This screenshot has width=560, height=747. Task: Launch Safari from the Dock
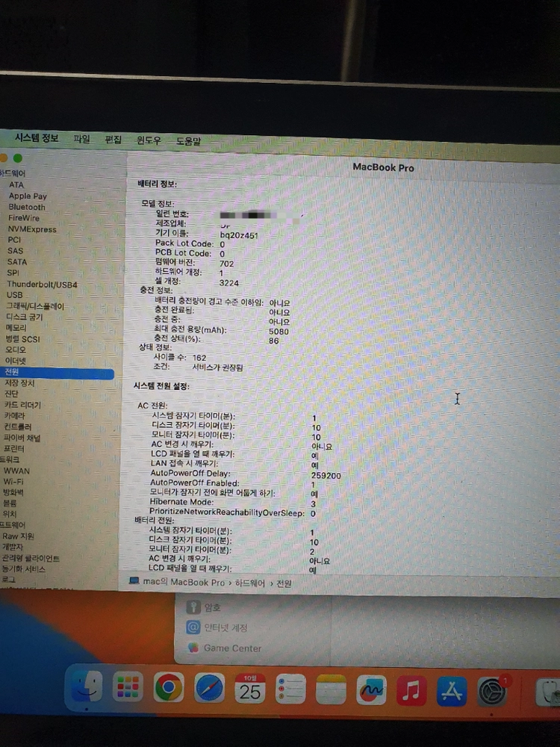[x=209, y=688]
